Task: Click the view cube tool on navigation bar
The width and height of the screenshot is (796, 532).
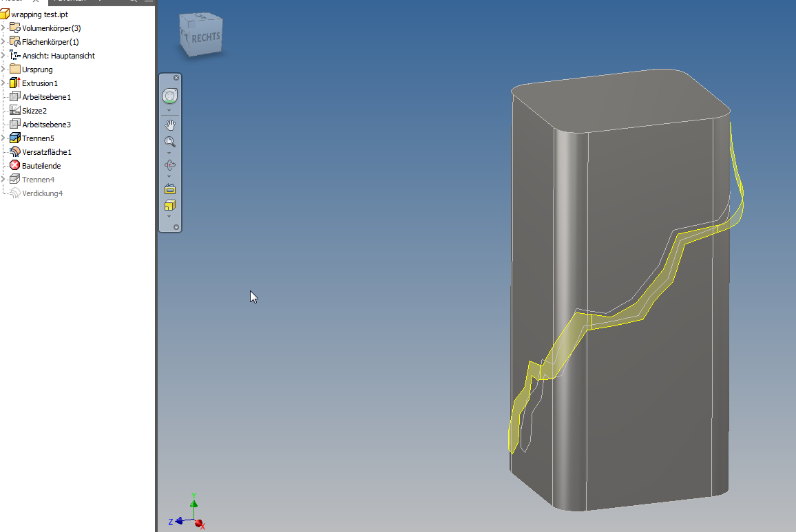Action: [169, 205]
